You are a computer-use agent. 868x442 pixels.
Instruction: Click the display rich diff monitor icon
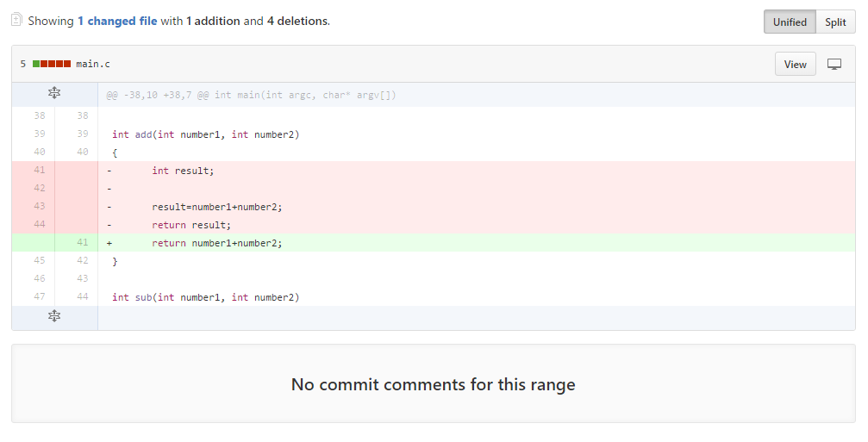[x=834, y=65]
